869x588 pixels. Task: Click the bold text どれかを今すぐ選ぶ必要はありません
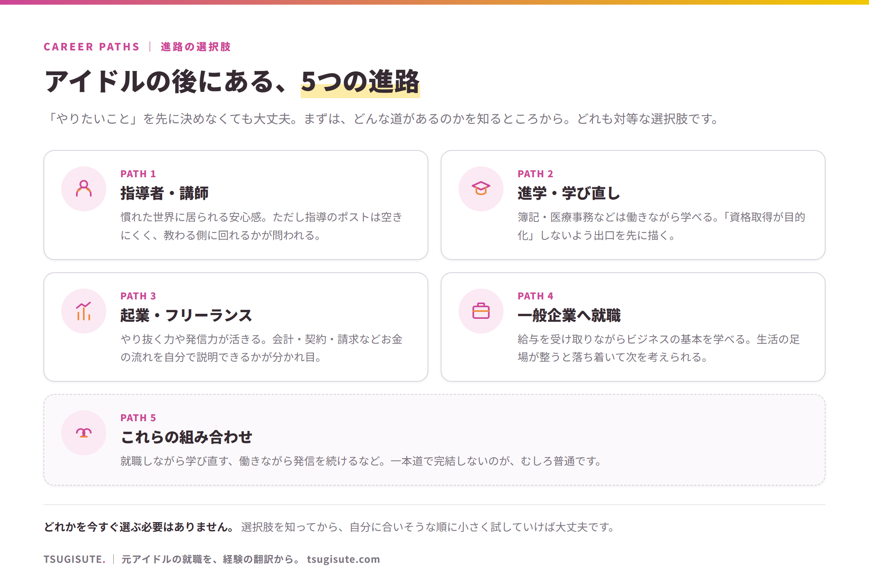coord(139,527)
